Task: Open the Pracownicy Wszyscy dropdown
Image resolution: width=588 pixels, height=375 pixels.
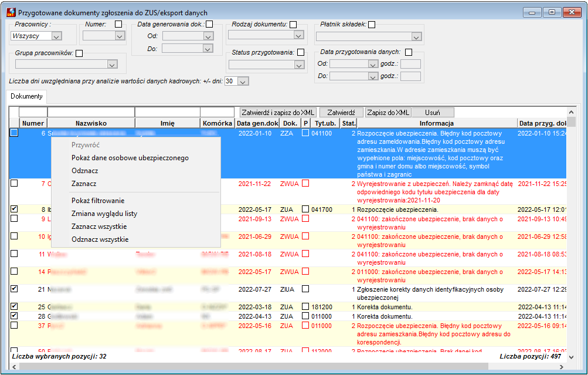Action: [x=57, y=36]
